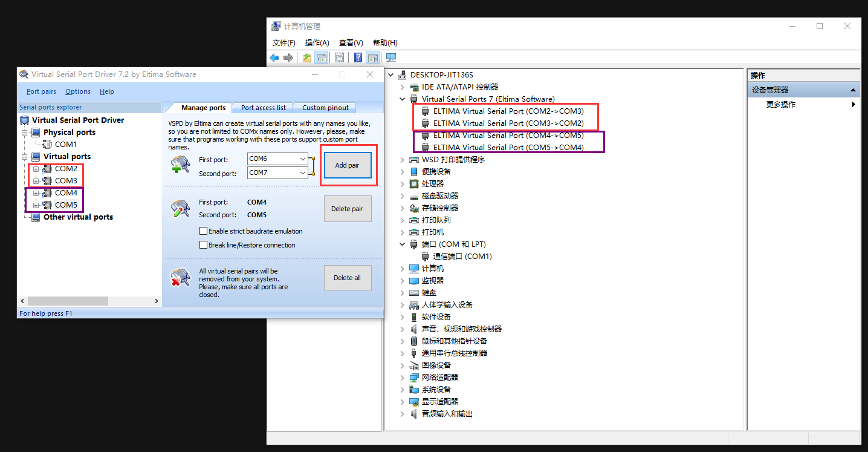Open the 文件(F) menu
Image resolution: width=868 pixels, height=452 pixels.
pos(284,43)
